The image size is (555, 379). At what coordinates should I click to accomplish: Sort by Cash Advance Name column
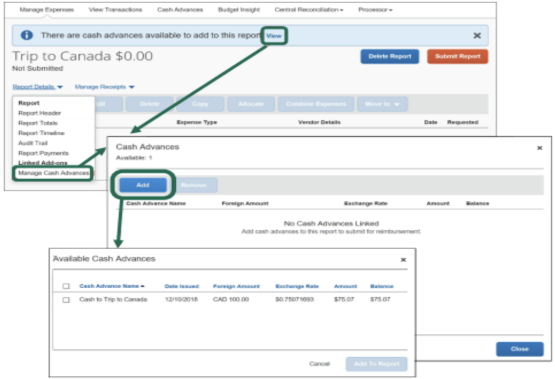point(111,286)
